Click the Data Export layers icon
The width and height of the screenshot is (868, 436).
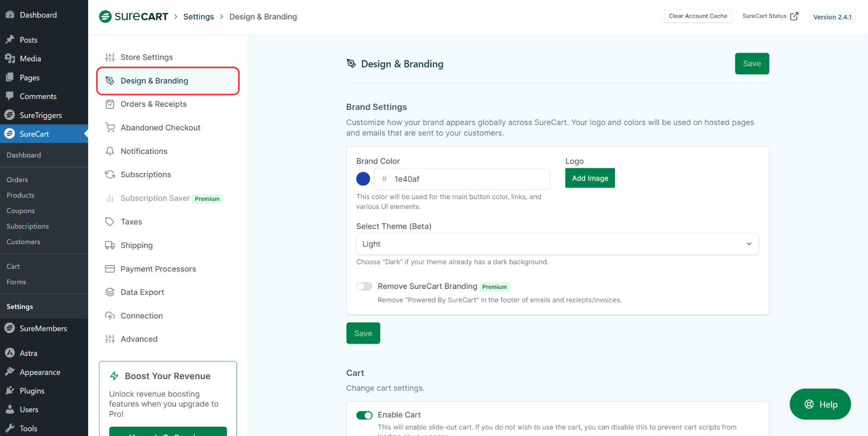[110, 292]
